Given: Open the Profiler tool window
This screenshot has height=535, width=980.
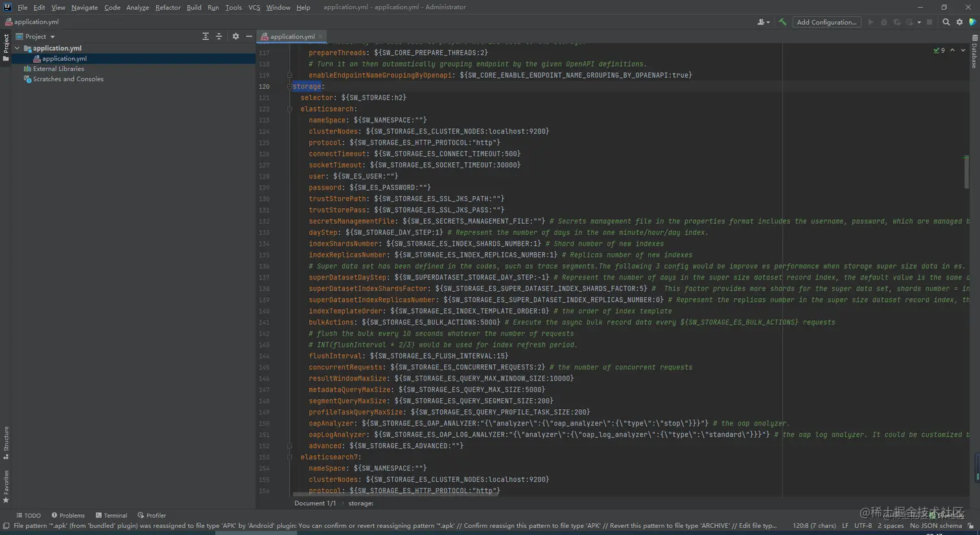Looking at the screenshot, I should 152,516.
